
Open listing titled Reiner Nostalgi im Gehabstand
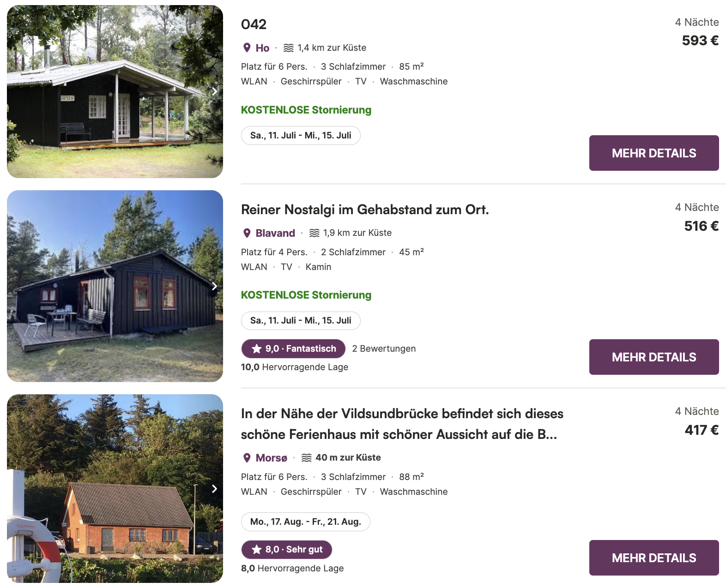(x=364, y=210)
